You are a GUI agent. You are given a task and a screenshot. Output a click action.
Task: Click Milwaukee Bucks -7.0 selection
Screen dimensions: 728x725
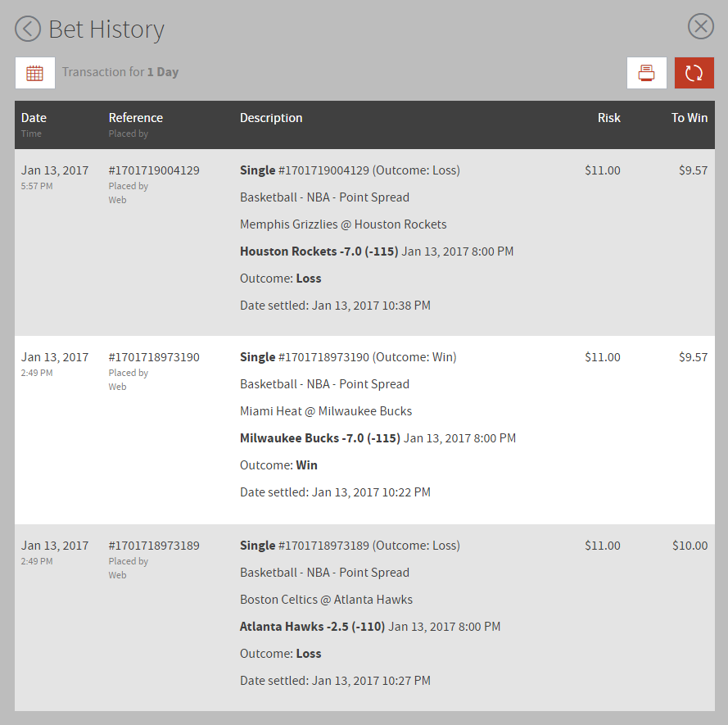pos(319,438)
